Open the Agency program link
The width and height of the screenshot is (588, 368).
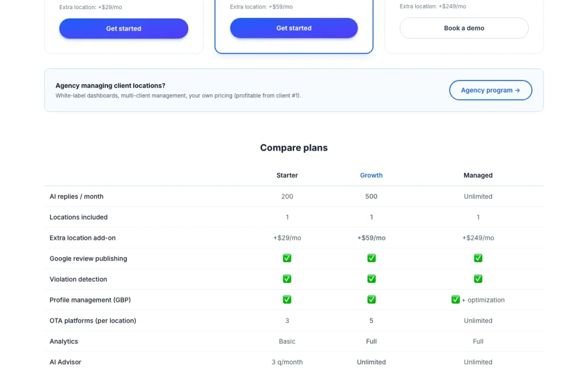pos(490,90)
